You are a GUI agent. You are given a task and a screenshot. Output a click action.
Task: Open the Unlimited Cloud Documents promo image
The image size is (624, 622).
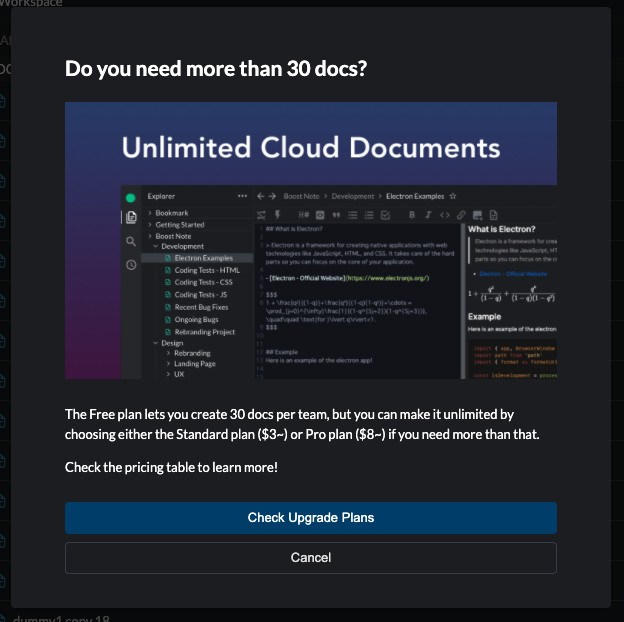(x=311, y=240)
